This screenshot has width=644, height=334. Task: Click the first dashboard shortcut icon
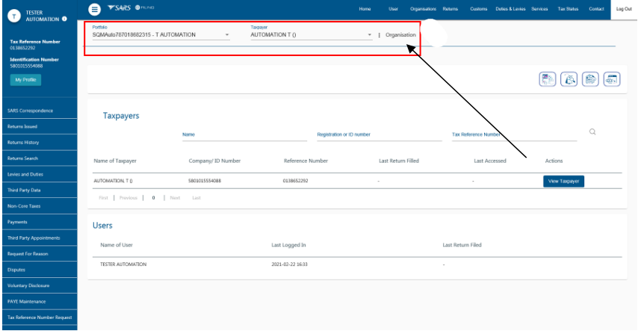coord(548,80)
